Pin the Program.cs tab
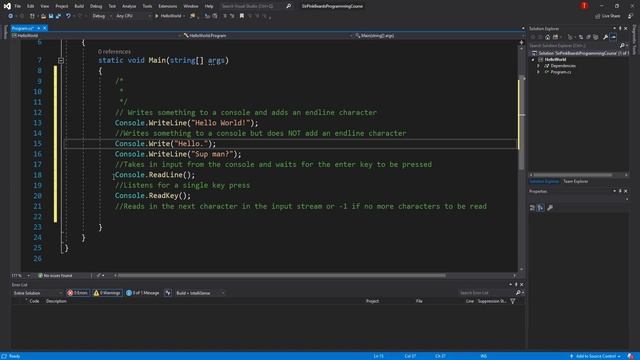The image size is (640, 360). [38, 28]
